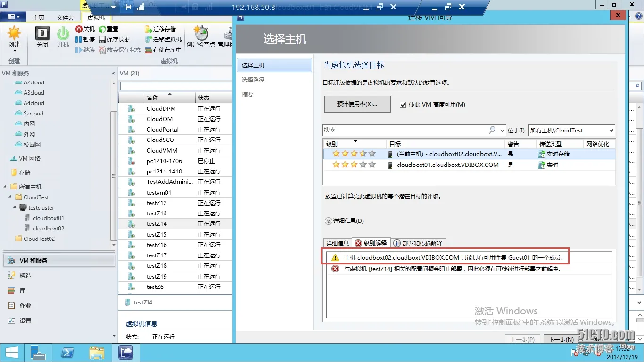Click 重置 reset in the ribbon
Image resolution: width=644 pixels, height=362 pixels.
(109, 29)
